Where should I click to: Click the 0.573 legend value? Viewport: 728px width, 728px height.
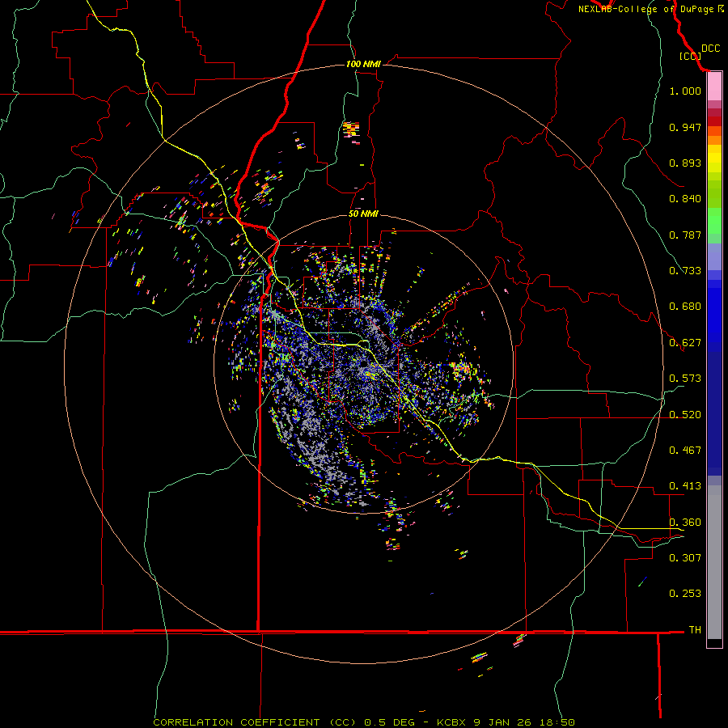point(685,379)
